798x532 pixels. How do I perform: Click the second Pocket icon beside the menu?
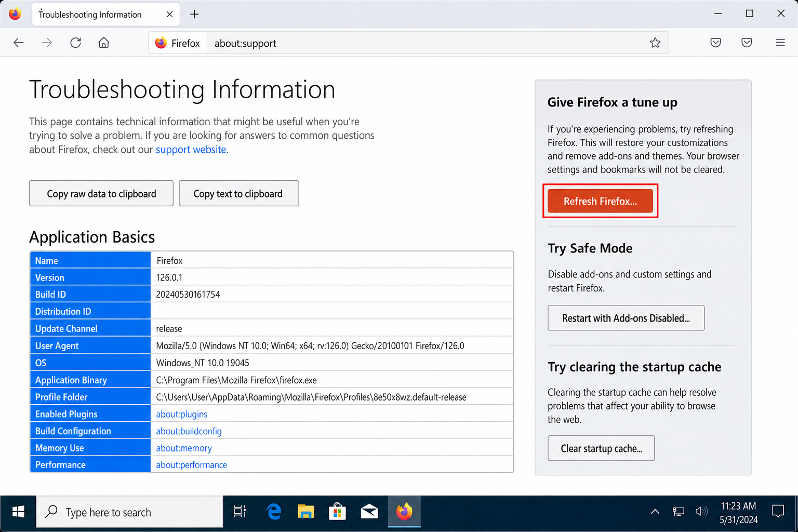747,43
